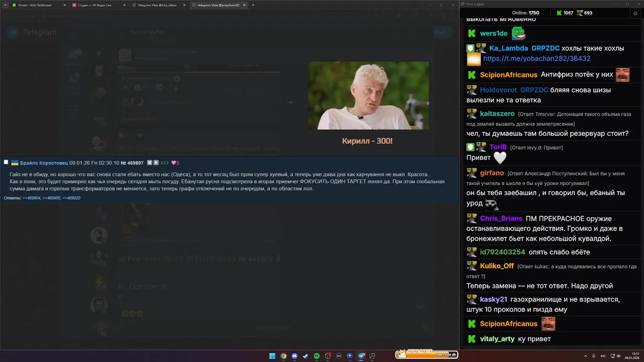Screen dimensions: 644x362
Task: Click VK viewer count 693 icon
Action: tap(580, 13)
